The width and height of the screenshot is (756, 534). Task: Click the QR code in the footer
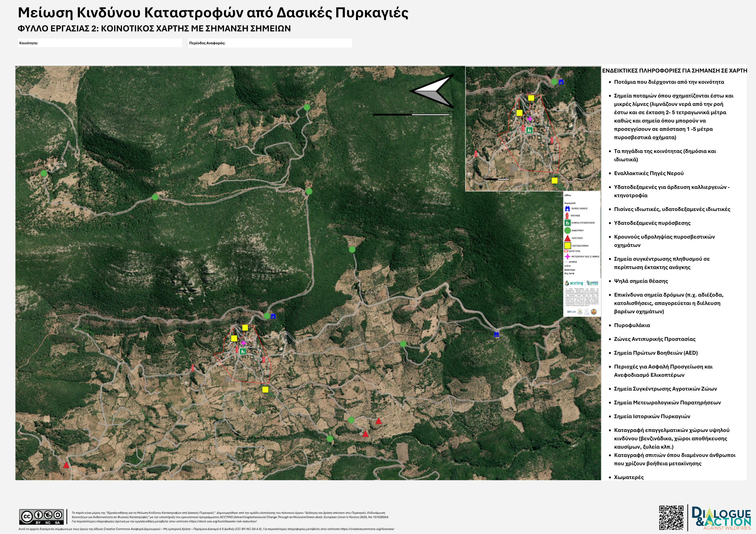point(671,518)
